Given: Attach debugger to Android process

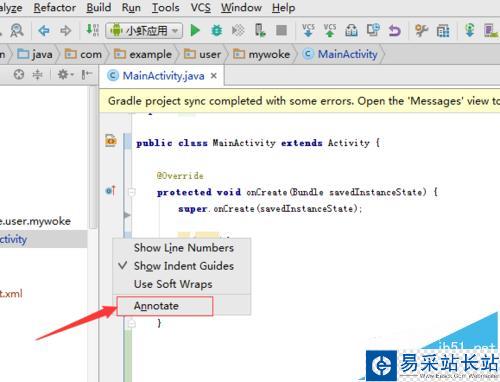Looking at the screenshot, I should click(x=260, y=30).
